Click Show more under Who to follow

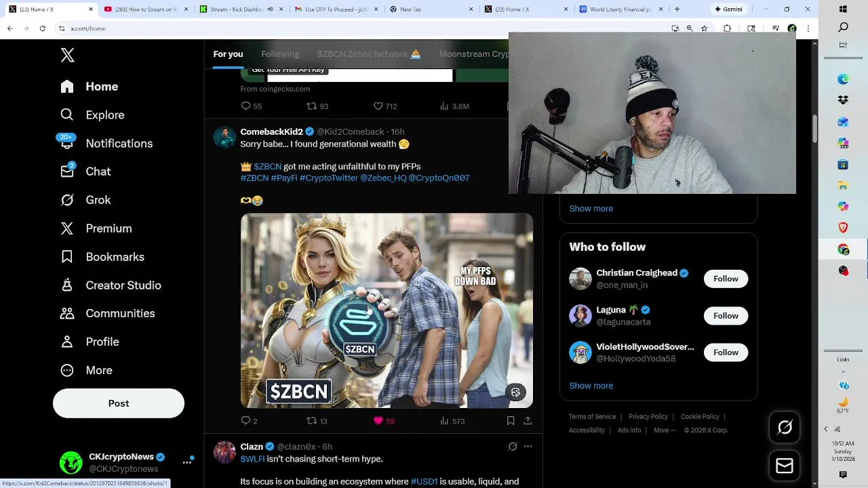(x=591, y=386)
